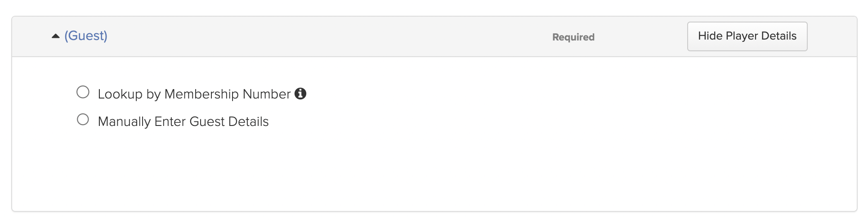Toggle the caret icon left of (Guest)
Screen dimensions: 868x224
coord(56,36)
